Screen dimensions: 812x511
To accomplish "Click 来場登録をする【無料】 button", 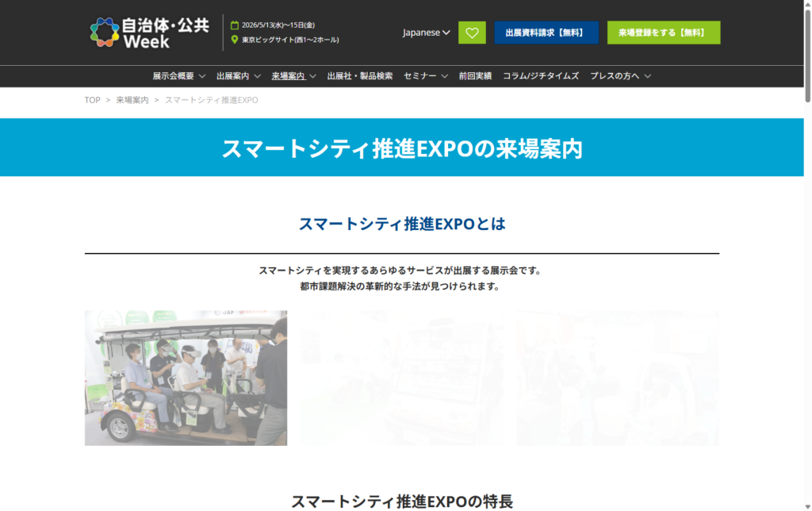I will pos(663,33).
